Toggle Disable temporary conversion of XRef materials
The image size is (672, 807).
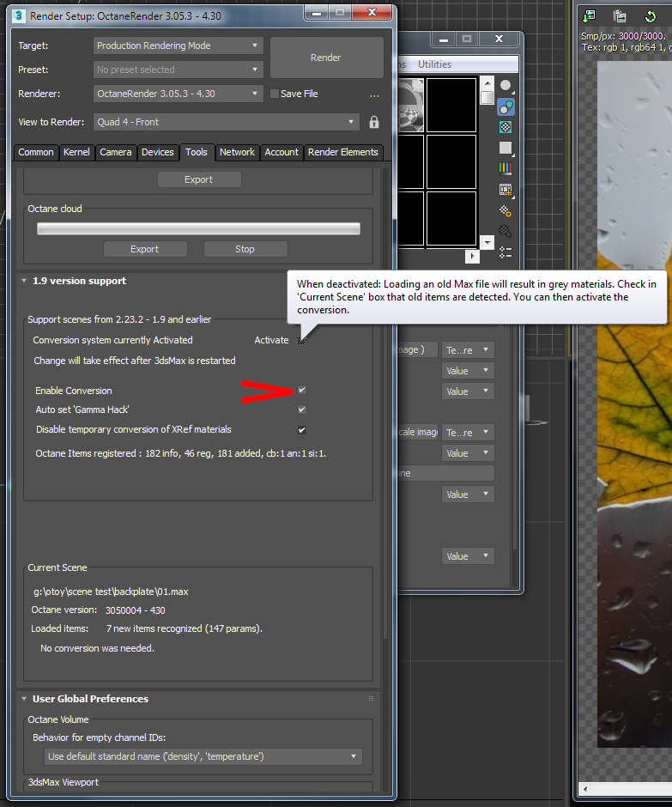tap(302, 430)
